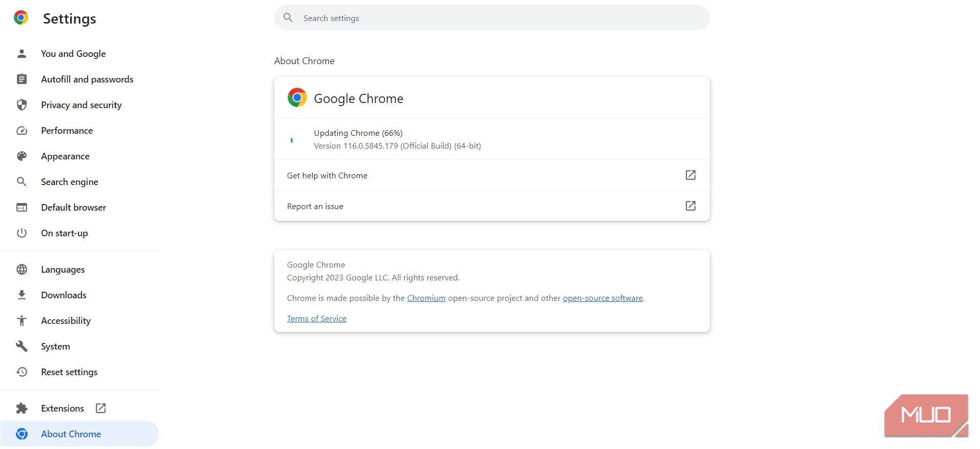Click the Appearance palette icon
980x449 pixels.
[22, 156]
